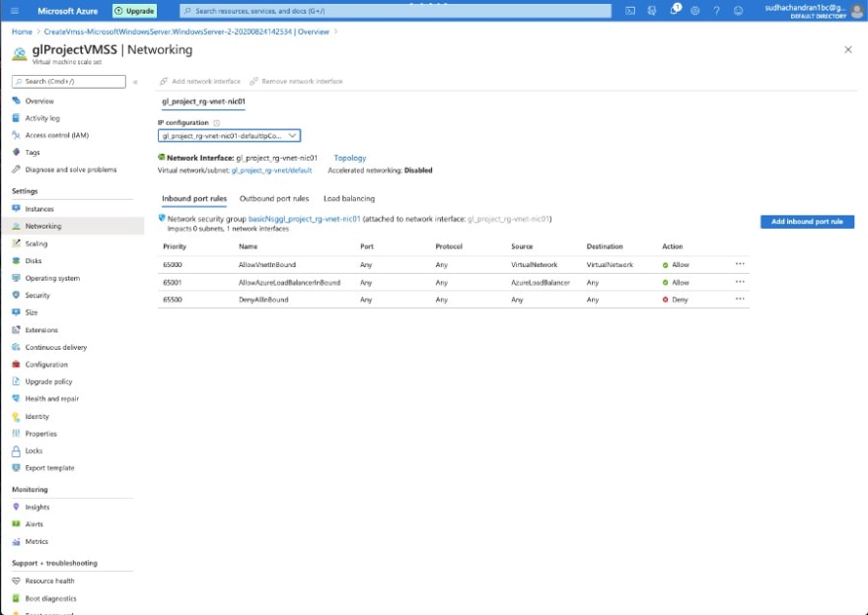Open the feedback smiley icon
Screen dimensions: 868x615
pyautogui.click(x=738, y=11)
